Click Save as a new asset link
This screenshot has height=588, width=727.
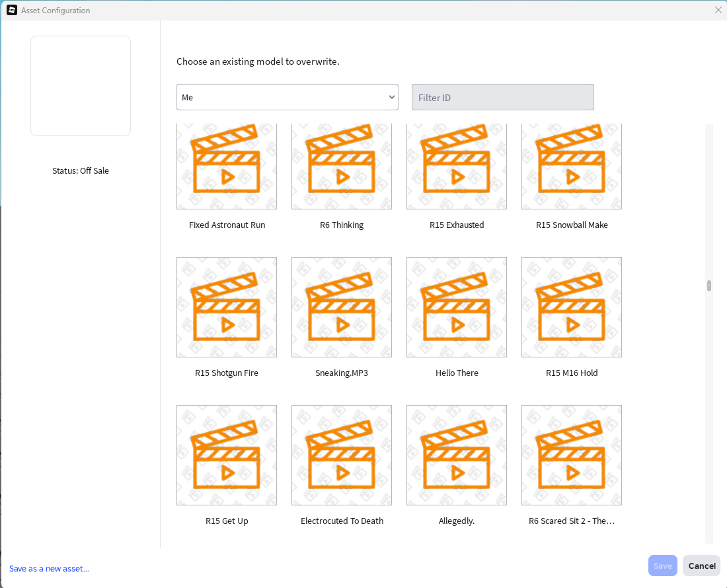coord(49,569)
